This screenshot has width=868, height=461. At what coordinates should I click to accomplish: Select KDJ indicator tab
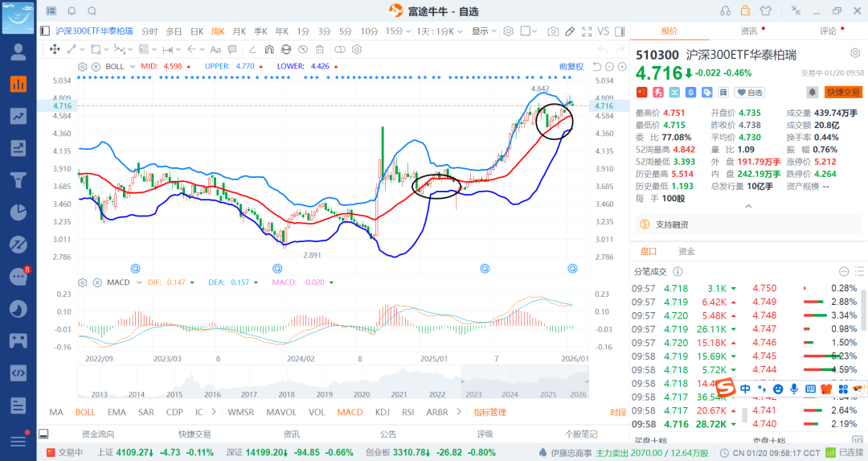pyautogui.click(x=382, y=412)
